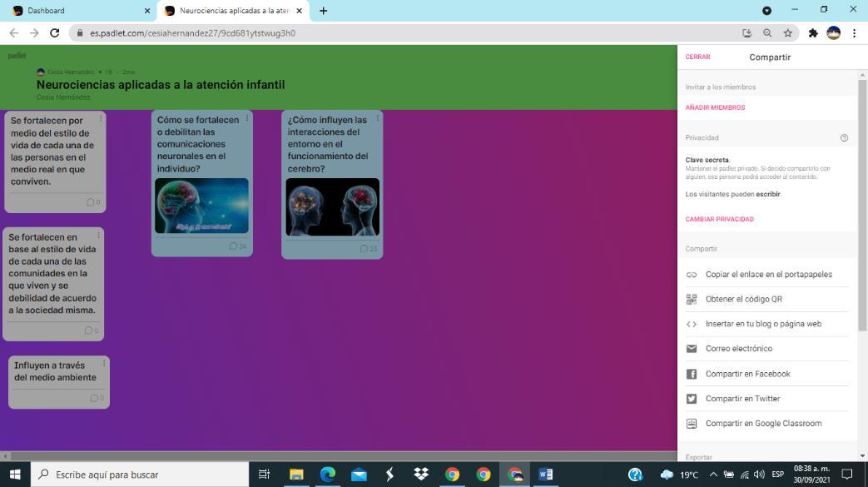Select Compartir en Google Classroom

point(767,423)
